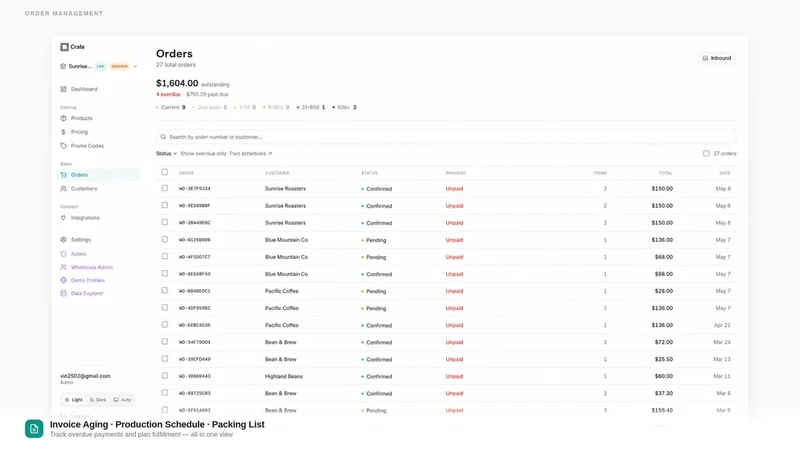
Task: Check the box for order WO-5E58988F
Action: 165,205
